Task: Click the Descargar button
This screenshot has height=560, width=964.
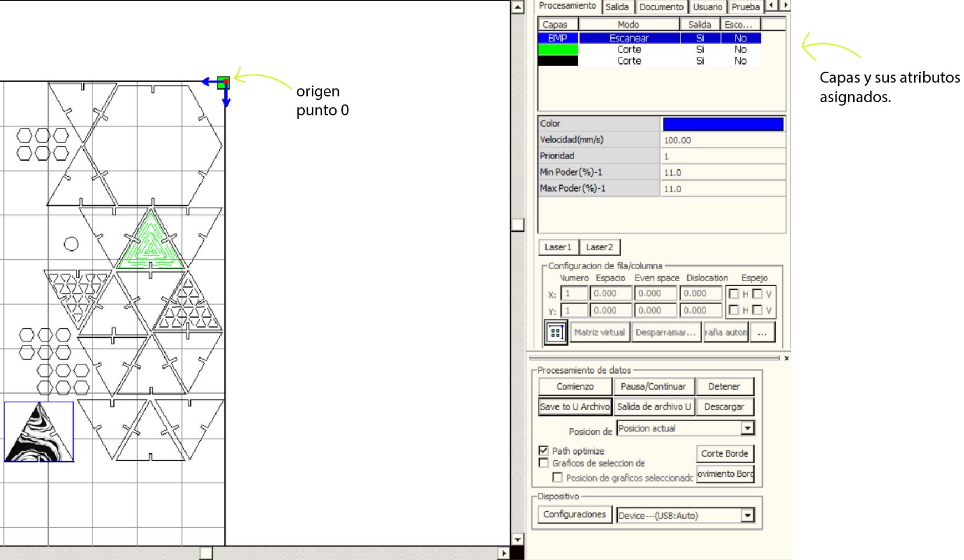Action: pos(723,407)
